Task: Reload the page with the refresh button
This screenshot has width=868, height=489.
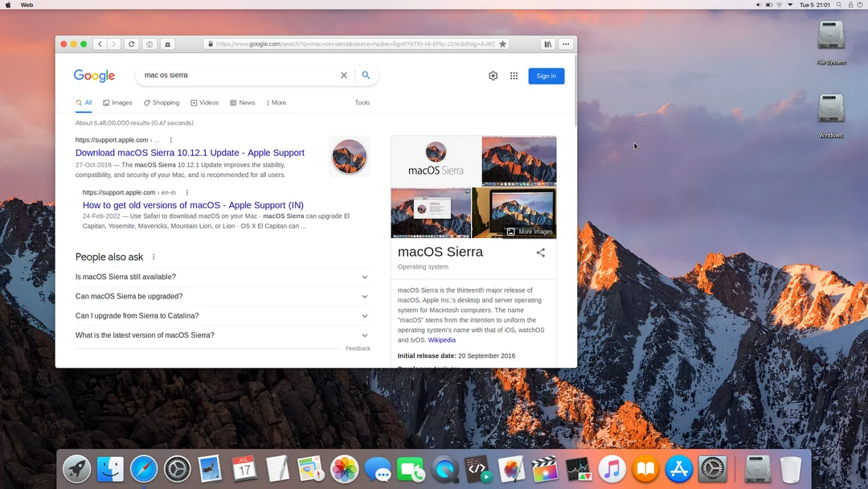Action: (x=131, y=44)
